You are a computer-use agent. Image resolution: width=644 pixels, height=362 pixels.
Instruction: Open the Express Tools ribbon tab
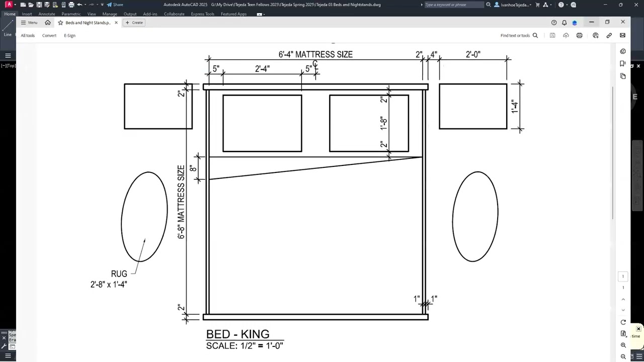[203, 14]
